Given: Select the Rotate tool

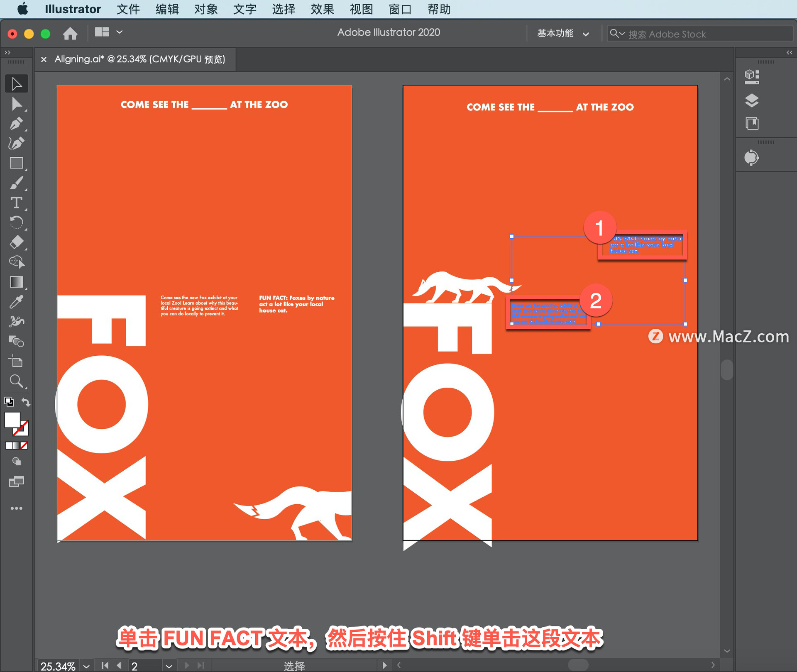Looking at the screenshot, I should pos(17,222).
